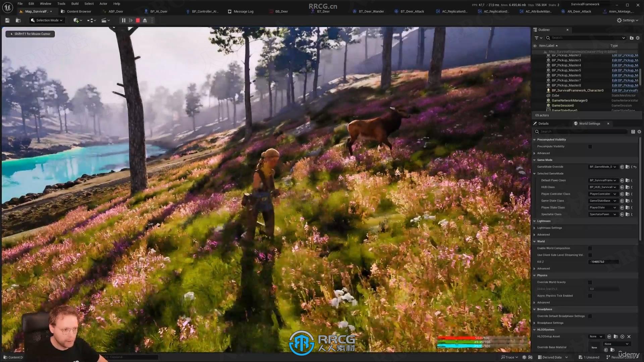Clear the HLODSetup Asset value
Viewport: 644px width, 362px height.
click(629, 337)
